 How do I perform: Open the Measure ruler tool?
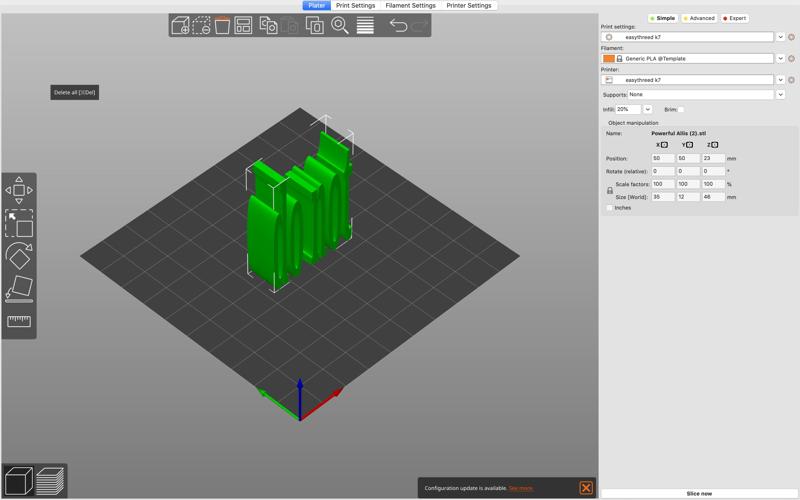tap(19, 321)
